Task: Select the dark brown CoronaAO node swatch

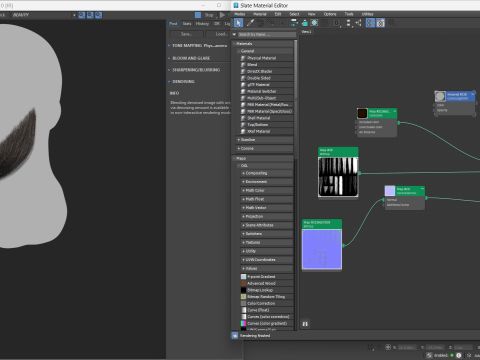Action: (362, 113)
